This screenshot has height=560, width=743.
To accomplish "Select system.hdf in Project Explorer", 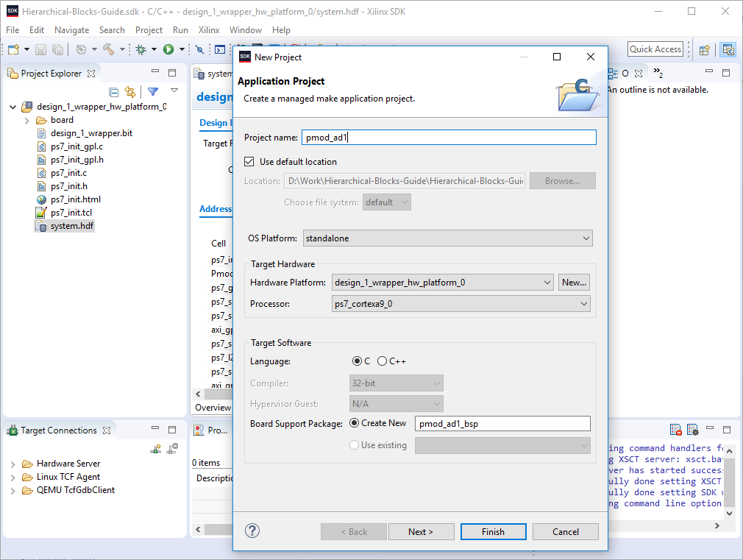I will (x=72, y=226).
